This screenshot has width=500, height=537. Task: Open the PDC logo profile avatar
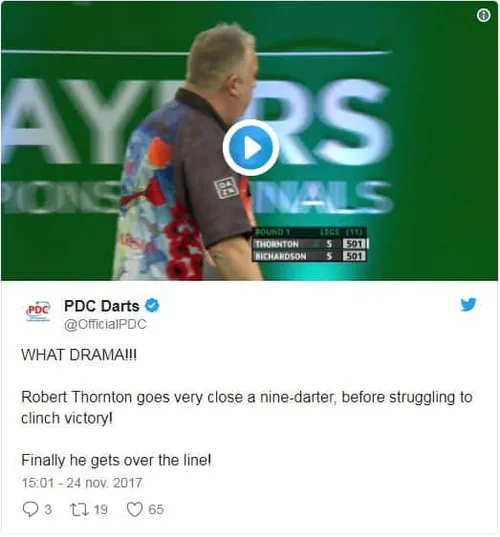38,311
